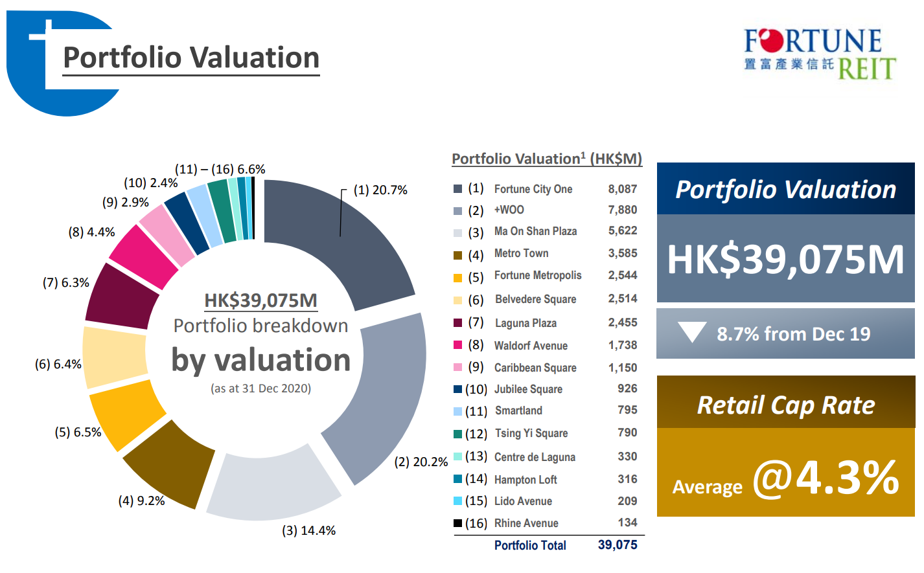Click the (11) – (16) 6.6% chart label
This screenshot has height=573, width=924.
tap(220, 170)
